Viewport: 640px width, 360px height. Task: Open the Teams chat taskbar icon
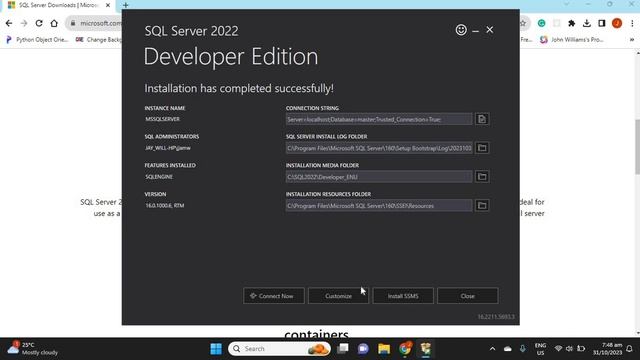363,349
